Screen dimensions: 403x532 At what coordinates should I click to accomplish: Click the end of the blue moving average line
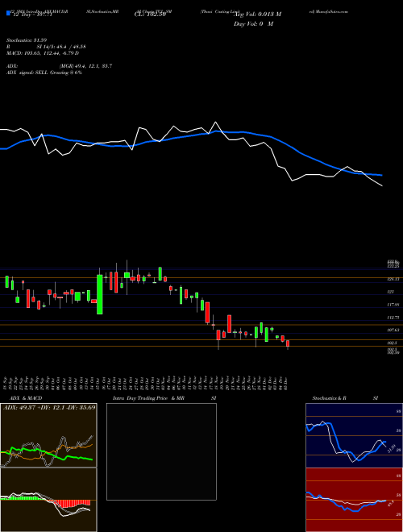(382, 175)
